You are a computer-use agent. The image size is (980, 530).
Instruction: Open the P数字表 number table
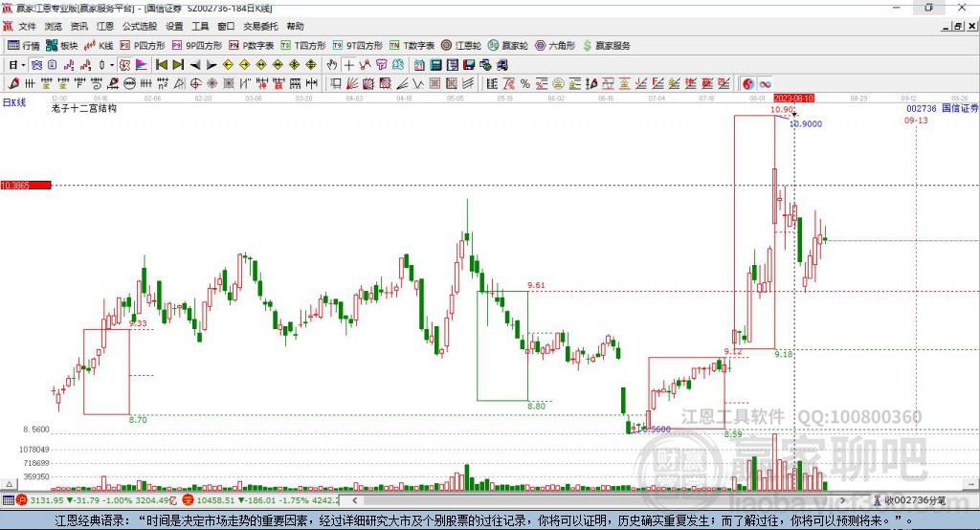pos(252,46)
